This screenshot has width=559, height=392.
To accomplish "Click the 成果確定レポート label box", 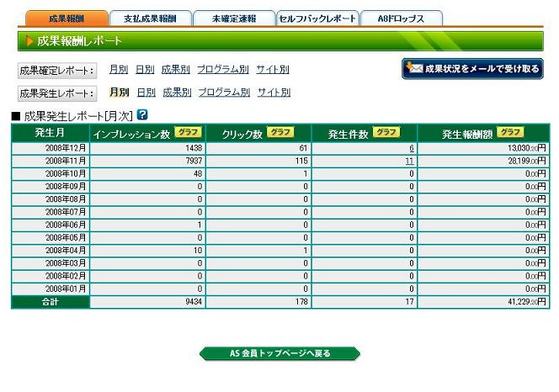I will (x=57, y=70).
